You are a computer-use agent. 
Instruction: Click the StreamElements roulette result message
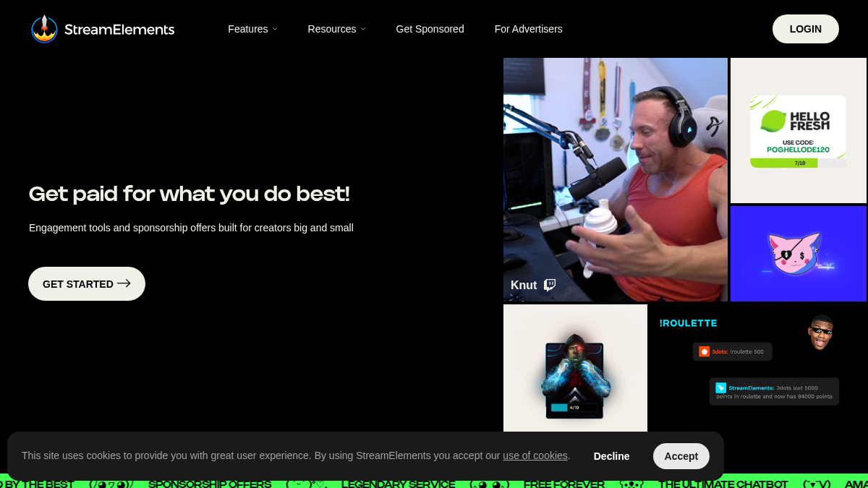pos(774,392)
